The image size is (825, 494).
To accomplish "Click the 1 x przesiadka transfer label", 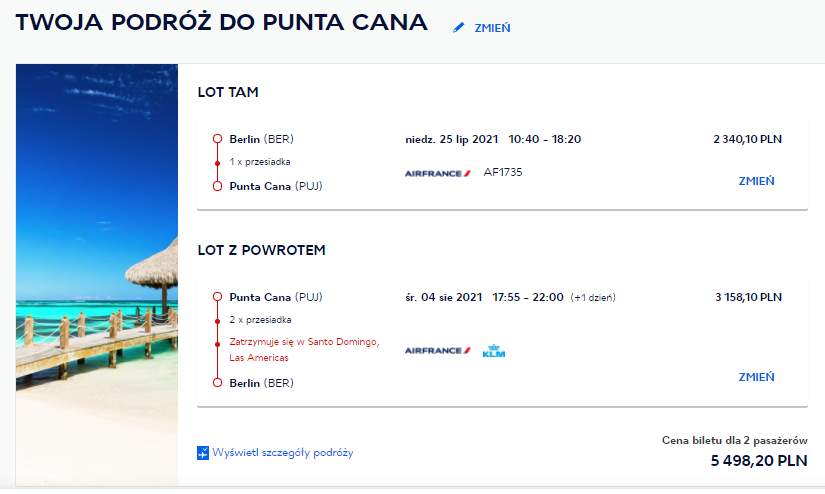I will pyautogui.click(x=260, y=162).
